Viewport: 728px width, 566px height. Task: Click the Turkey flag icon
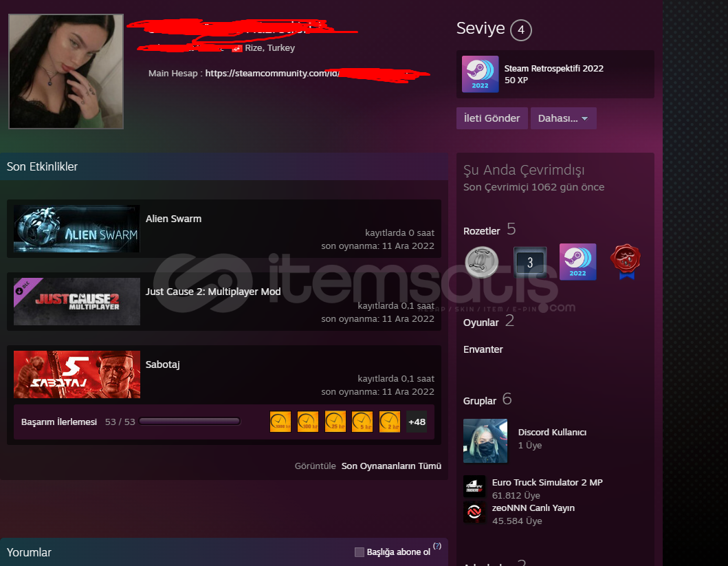(x=237, y=48)
